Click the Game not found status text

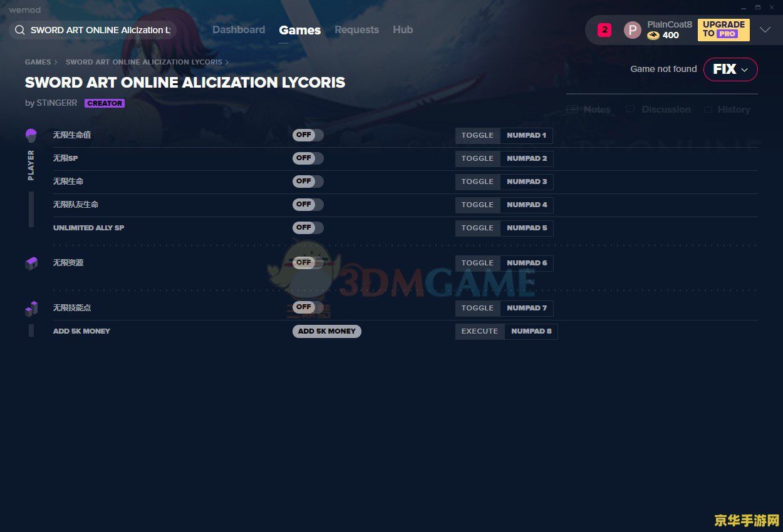(x=663, y=69)
